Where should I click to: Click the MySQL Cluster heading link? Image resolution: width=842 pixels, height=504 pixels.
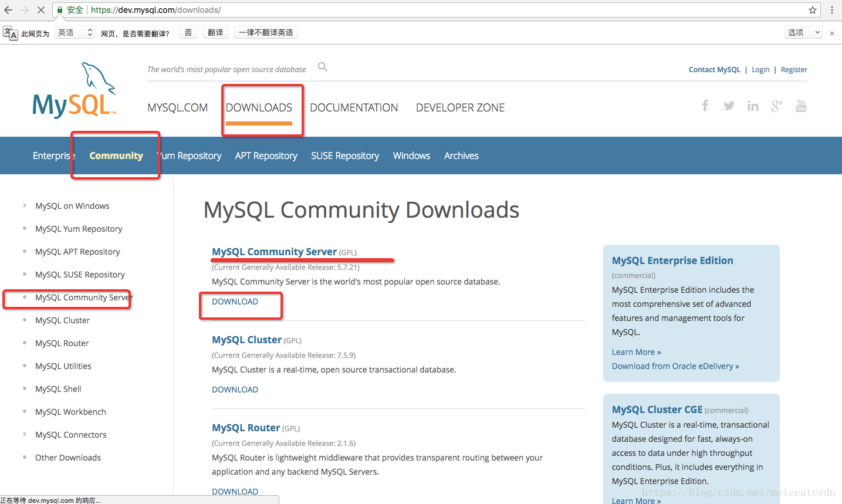coord(246,340)
